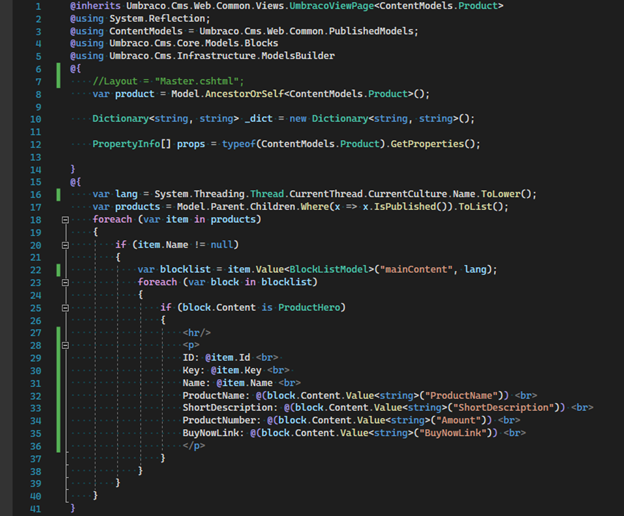Click the closing </p> tag
The height and width of the screenshot is (516, 624).
194,446
